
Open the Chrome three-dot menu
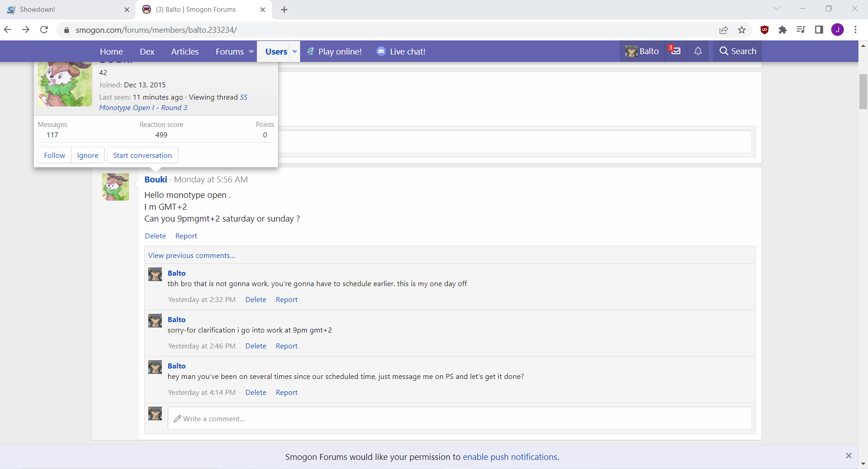tap(856, 30)
